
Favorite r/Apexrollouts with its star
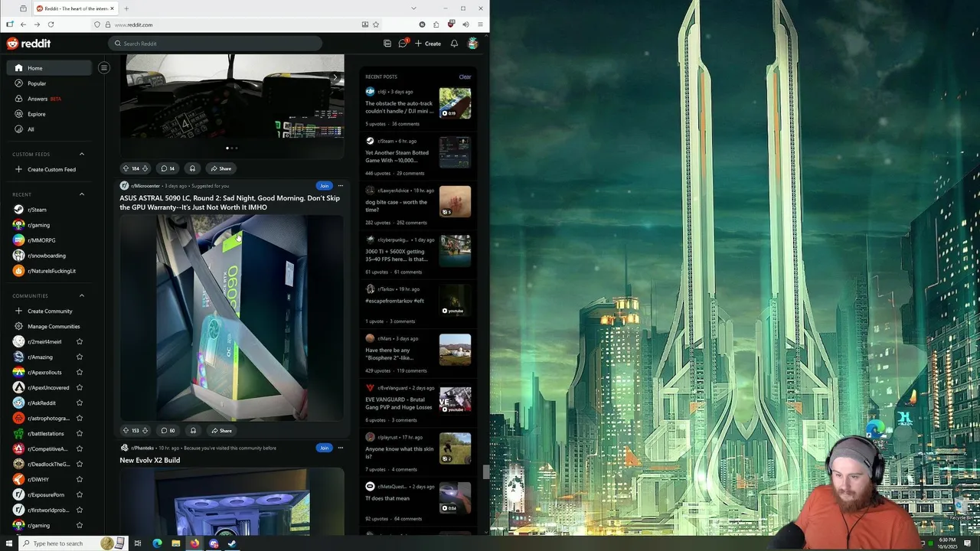click(x=80, y=373)
